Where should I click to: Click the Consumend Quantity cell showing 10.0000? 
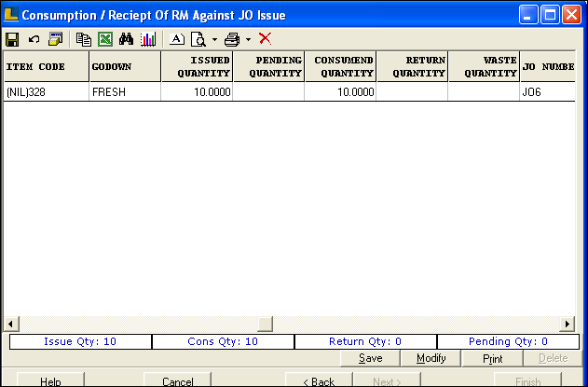(340, 92)
